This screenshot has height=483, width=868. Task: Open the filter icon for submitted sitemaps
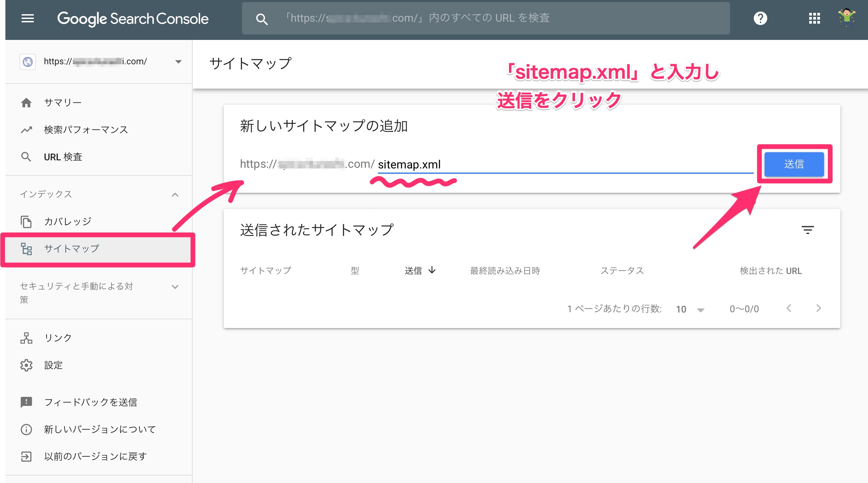[x=807, y=230]
